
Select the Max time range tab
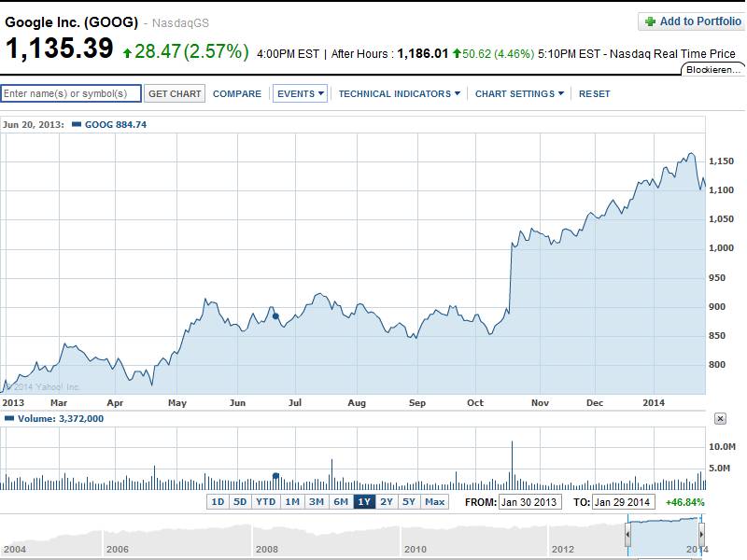(434, 501)
